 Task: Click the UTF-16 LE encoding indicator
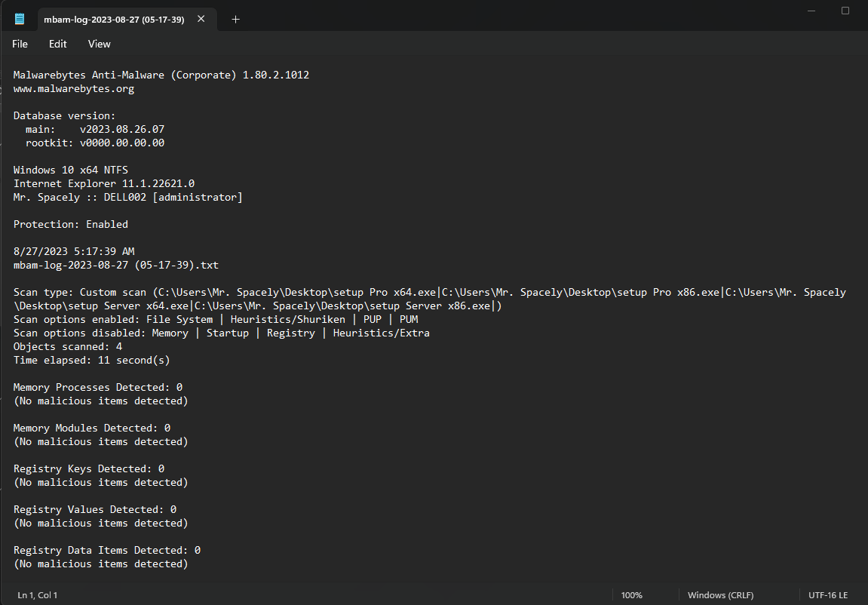[x=827, y=595]
